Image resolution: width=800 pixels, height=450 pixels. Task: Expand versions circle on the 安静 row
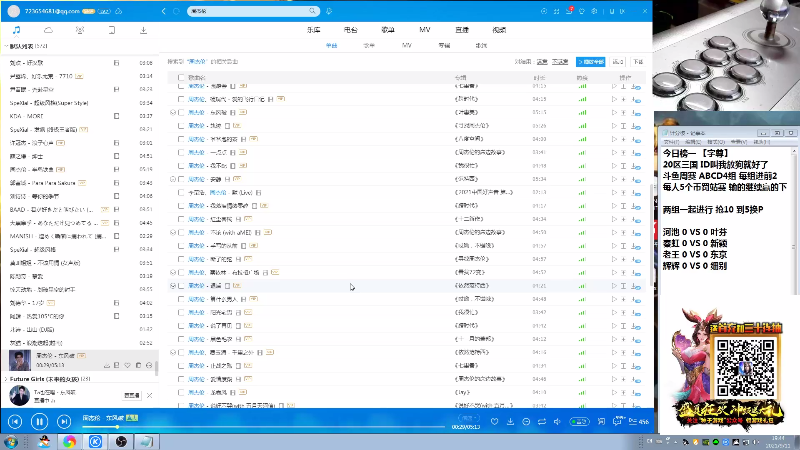(x=173, y=179)
